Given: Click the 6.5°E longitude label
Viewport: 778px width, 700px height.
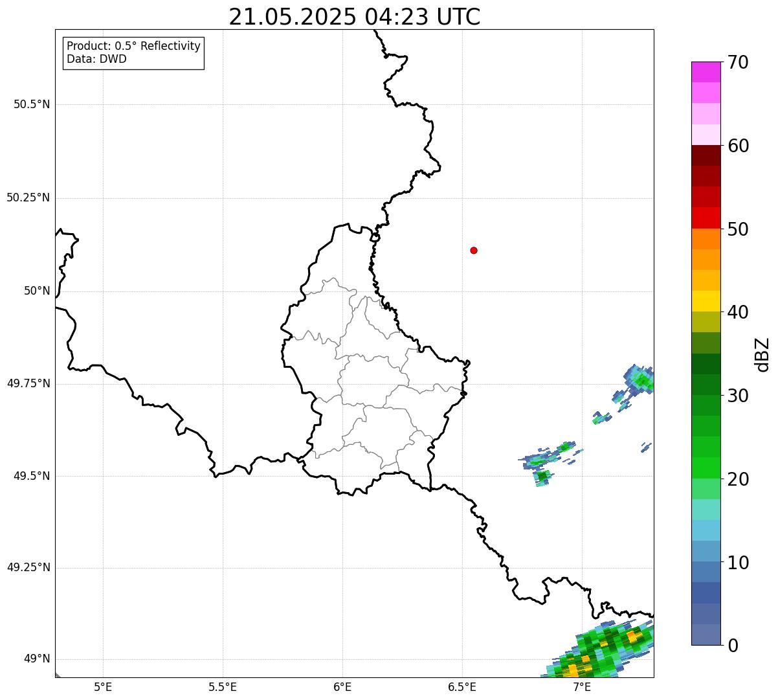Looking at the screenshot, I should point(462,686).
